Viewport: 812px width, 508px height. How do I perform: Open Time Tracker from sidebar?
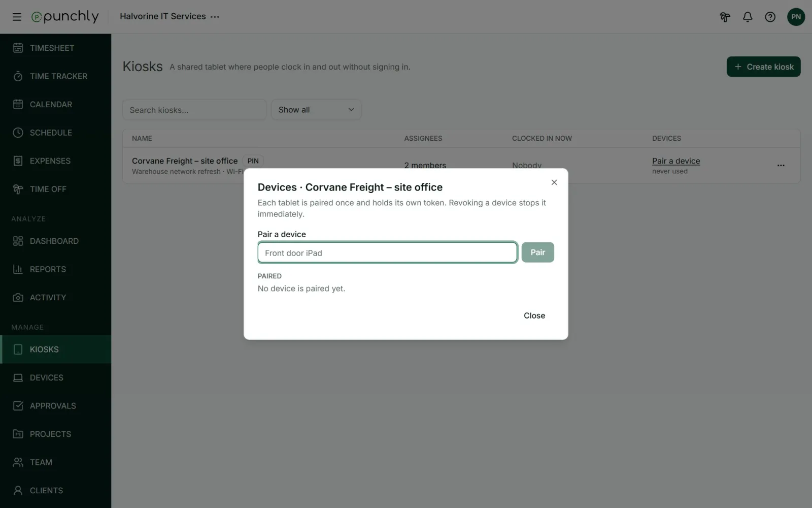coord(55,76)
